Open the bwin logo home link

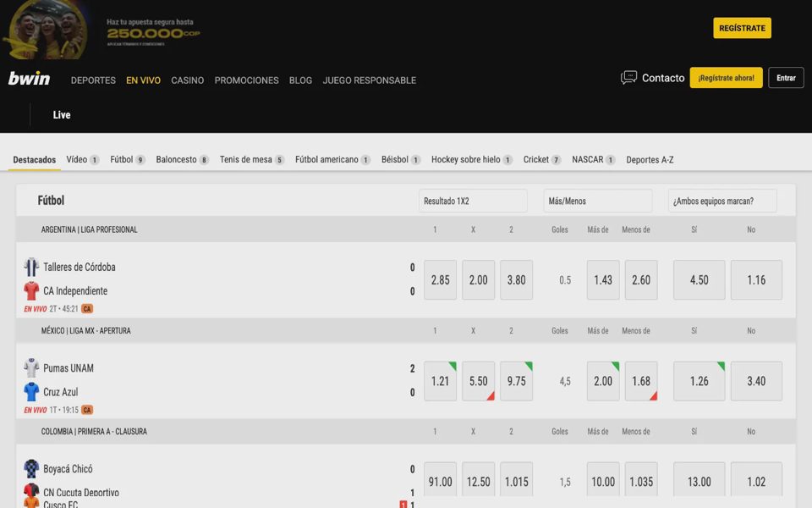click(x=29, y=79)
